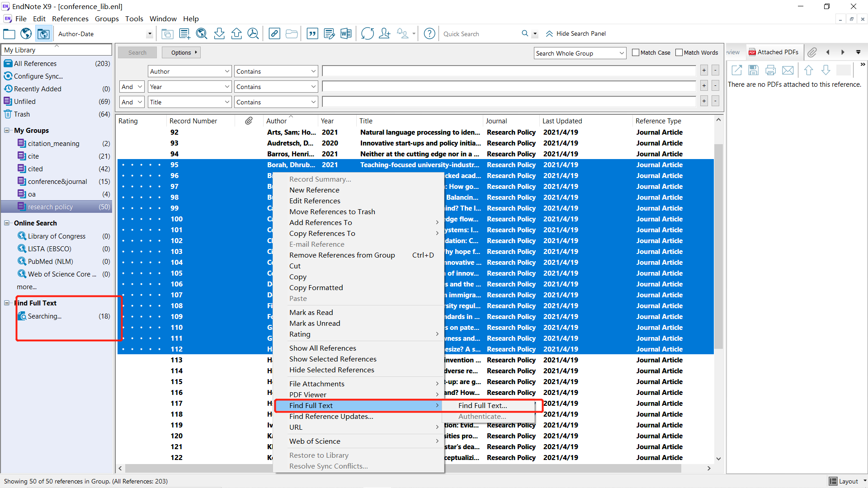Screen dimensions: 868x488
Task: Click the Go to Word Processor icon
Action: [346, 33]
